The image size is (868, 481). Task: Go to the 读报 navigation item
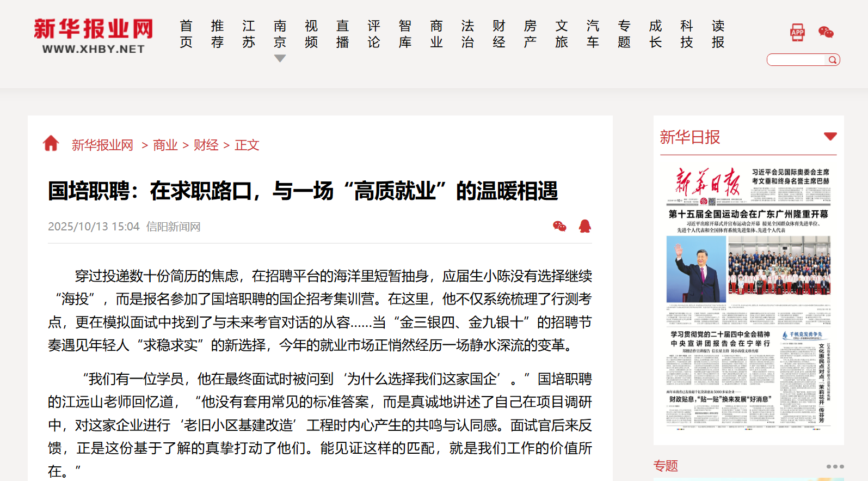[718, 34]
